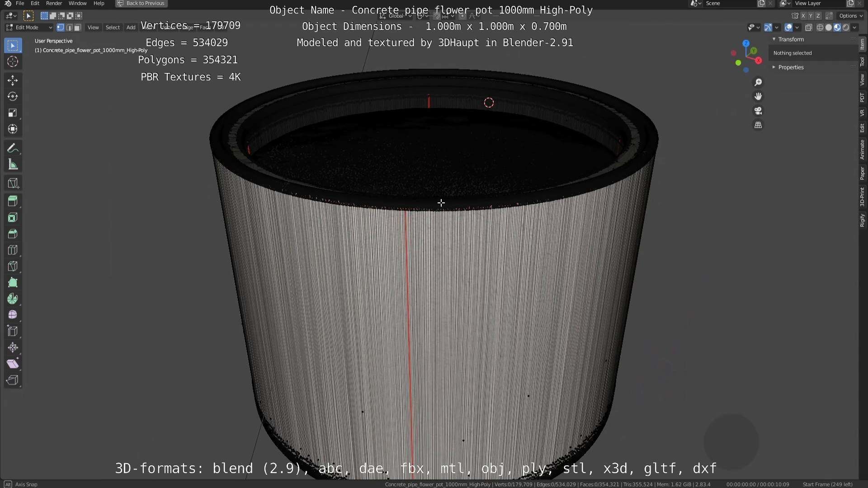Activate the Shear tool
The image size is (868, 488).
tap(13, 364)
